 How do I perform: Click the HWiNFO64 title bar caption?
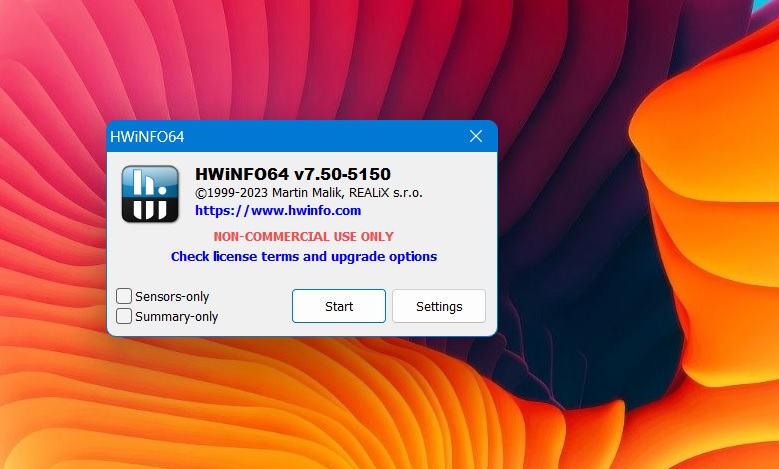tap(147, 137)
